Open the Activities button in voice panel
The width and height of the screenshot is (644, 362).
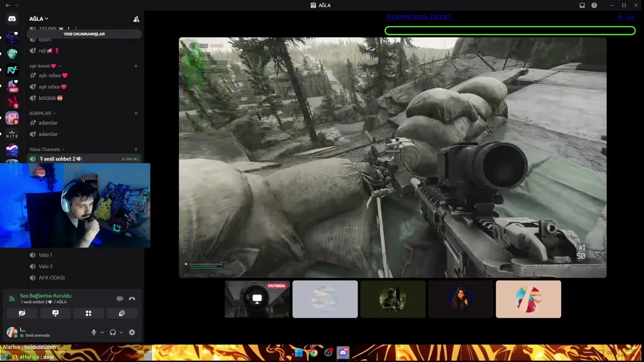(89, 313)
